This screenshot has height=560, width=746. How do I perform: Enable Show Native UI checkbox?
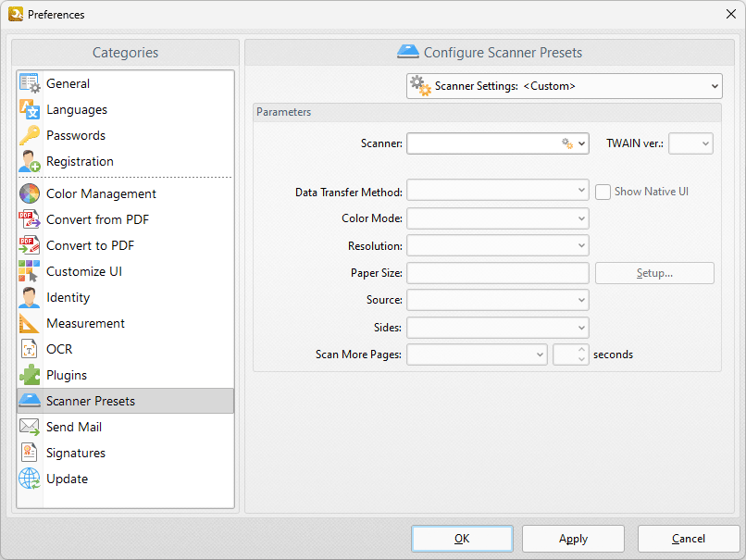(603, 192)
